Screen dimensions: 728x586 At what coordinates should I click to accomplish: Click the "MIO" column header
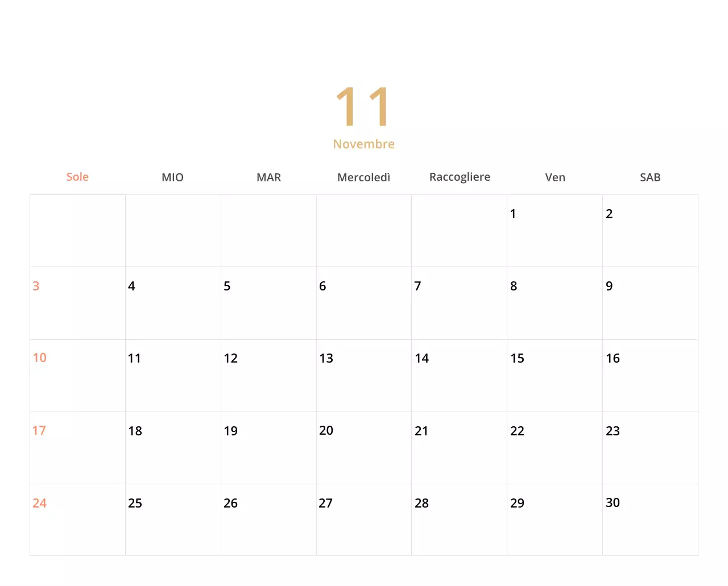click(x=172, y=177)
